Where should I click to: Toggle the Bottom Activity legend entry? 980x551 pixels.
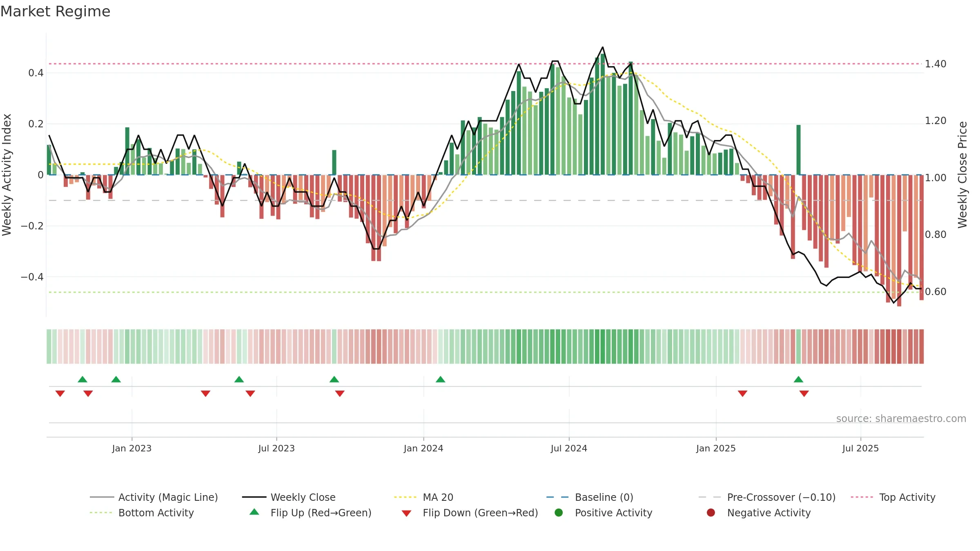142,513
